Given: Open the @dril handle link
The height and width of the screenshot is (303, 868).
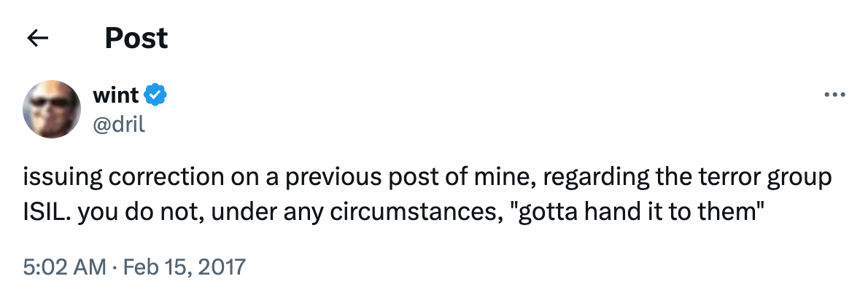Looking at the screenshot, I should tap(119, 124).
